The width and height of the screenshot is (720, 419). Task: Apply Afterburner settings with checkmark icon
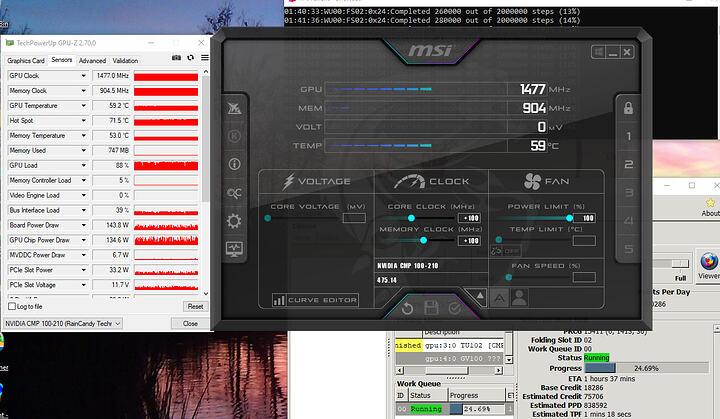[x=455, y=308]
